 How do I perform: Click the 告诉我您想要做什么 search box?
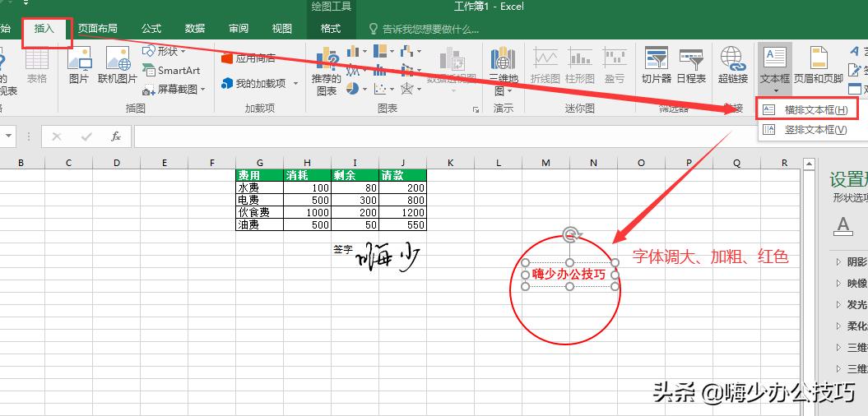(x=424, y=29)
